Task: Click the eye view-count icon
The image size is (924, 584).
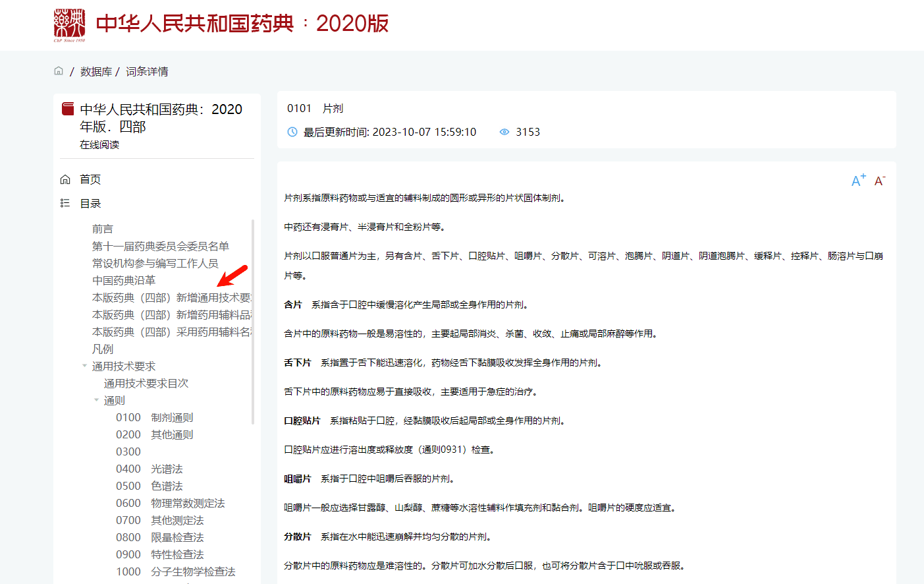Action: click(504, 132)
